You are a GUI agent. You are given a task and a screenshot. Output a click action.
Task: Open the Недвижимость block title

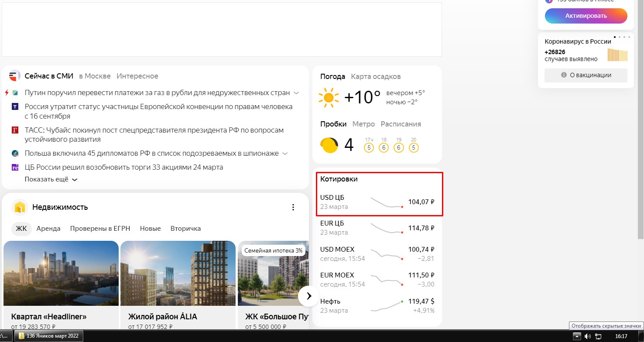tap(60, 207)
